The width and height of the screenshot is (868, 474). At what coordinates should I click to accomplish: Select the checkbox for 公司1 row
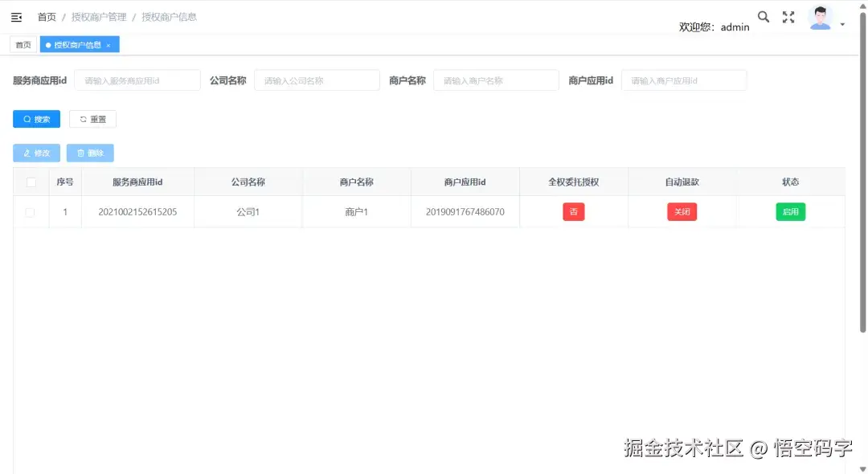(x=31, y=211)
